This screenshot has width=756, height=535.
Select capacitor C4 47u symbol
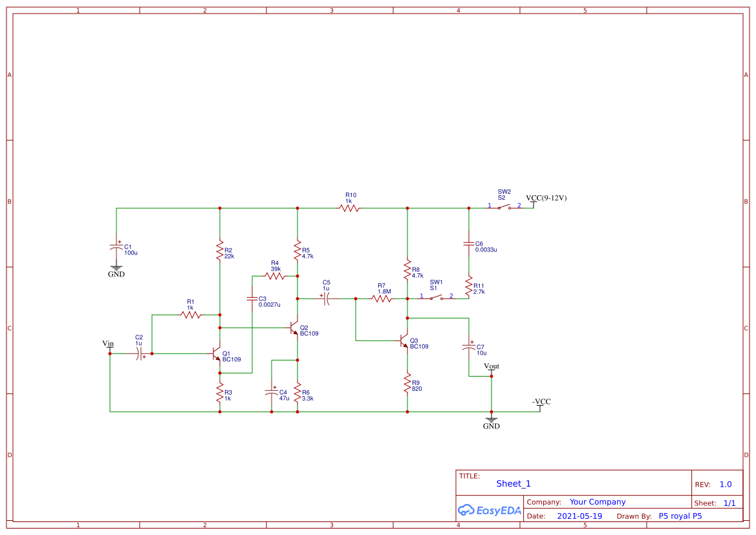tap(272, 393)
